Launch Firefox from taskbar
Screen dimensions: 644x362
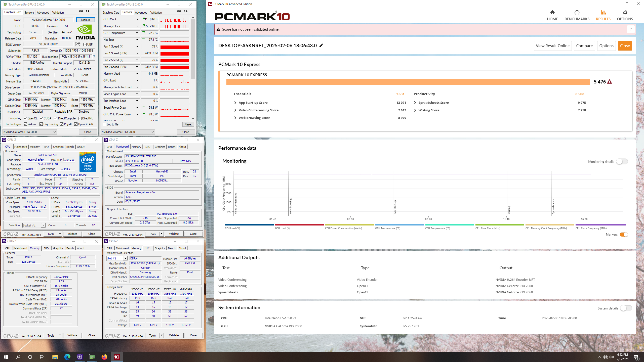click(104, 357)
